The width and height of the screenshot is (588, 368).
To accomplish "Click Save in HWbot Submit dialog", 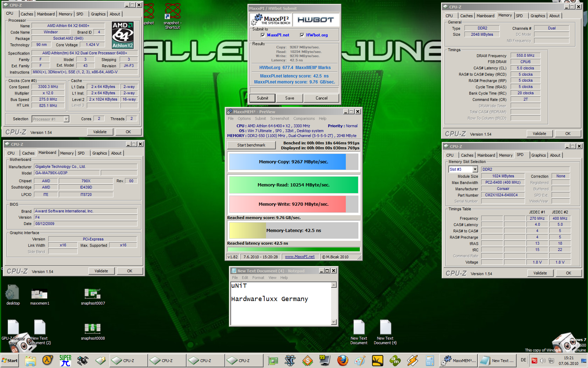I will click(x=290, y=98).
